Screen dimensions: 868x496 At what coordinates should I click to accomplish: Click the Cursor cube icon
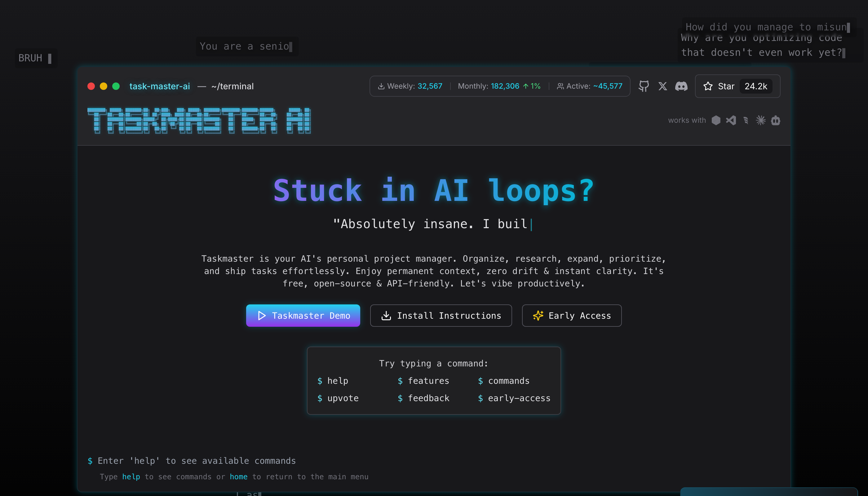(716, 120)
